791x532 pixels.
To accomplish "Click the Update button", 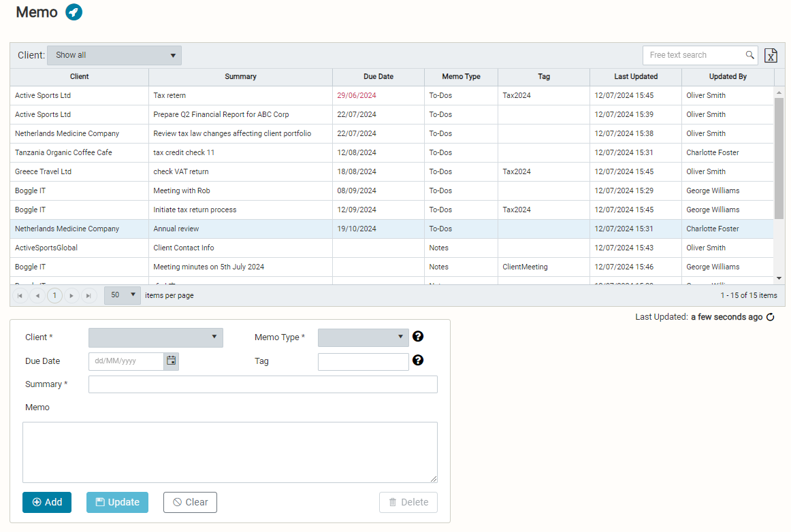I will coord(118,502).
